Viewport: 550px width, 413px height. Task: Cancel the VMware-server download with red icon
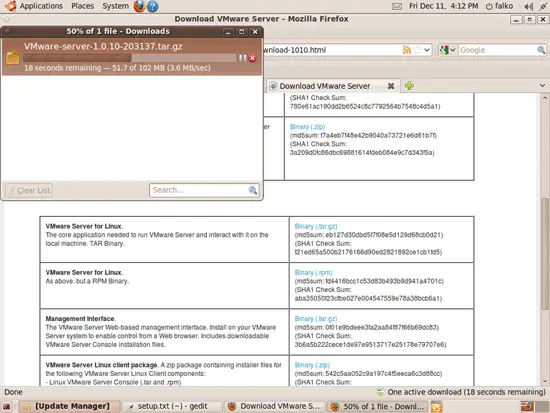click(x=252, y=58)
